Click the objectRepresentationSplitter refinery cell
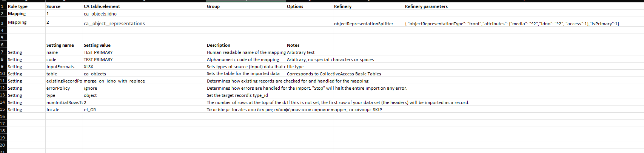This screenshot has width=644, height=153. click(364, 24)
